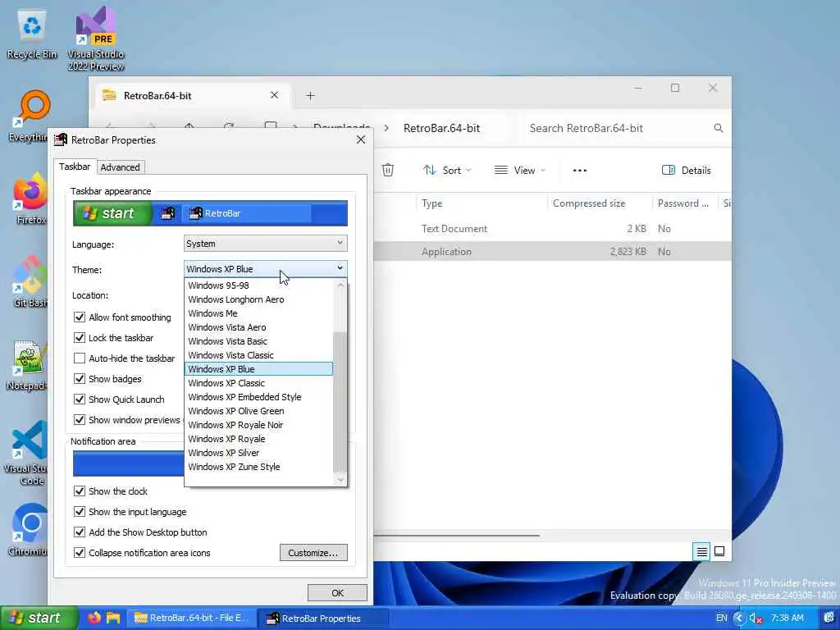The width and height of the screenshot is (840, 630).
Task: Choose Windows Vista Aero theme
Action: click(x=258, y=327)
